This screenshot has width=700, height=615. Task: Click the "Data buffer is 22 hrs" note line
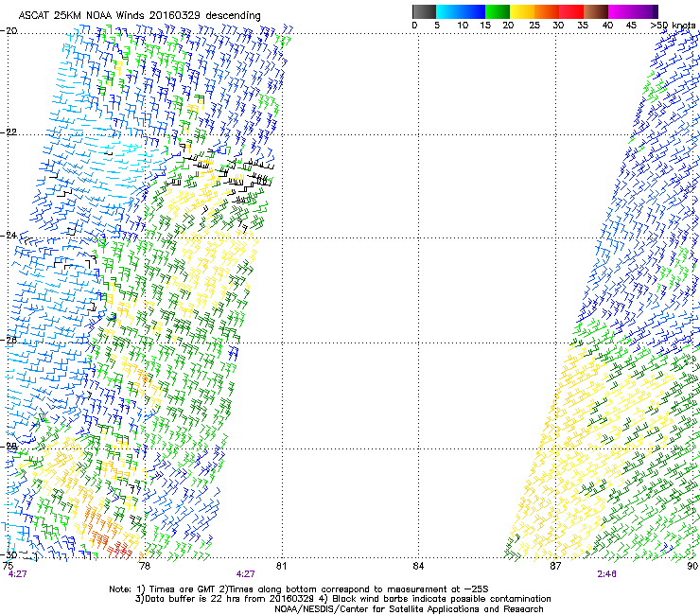pyautogui.click(x=342, y=599)
